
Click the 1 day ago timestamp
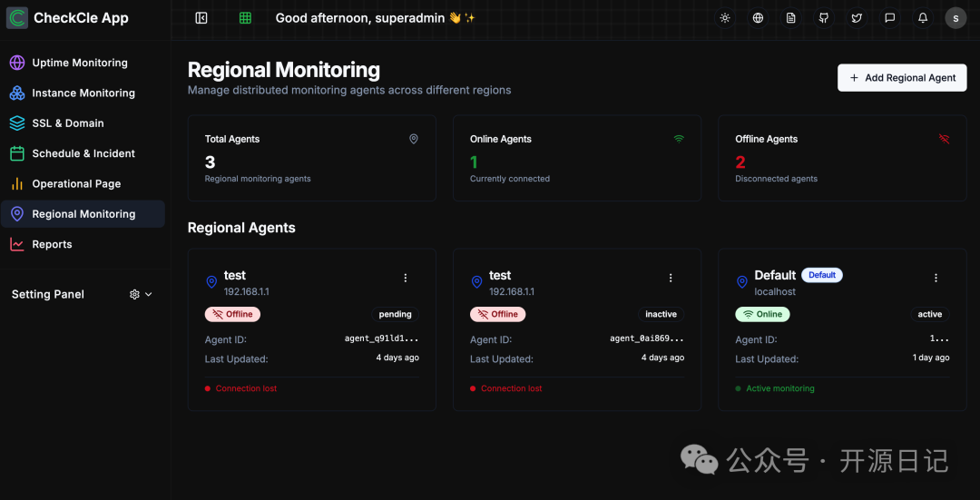931,358
